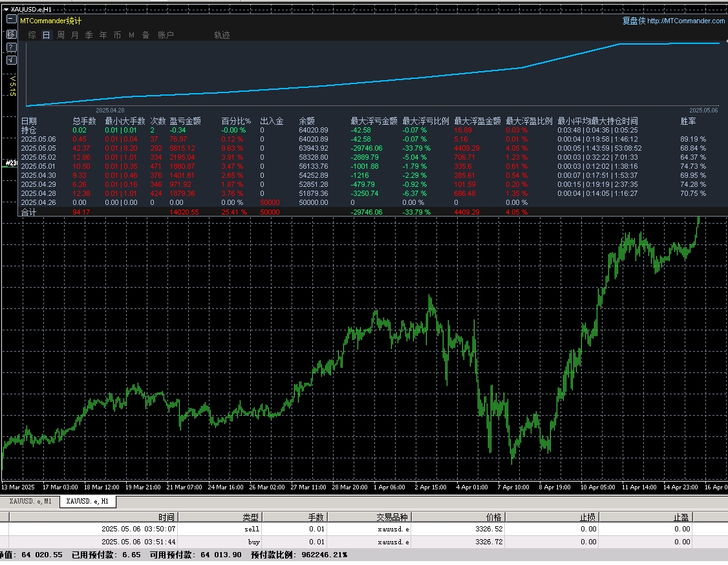Click price 3326.52 in orders table

click(489, 529)
